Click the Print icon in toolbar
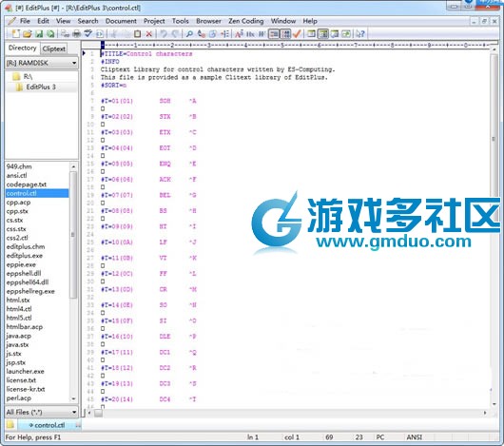The image size is (504, 446). pos(76,33)
